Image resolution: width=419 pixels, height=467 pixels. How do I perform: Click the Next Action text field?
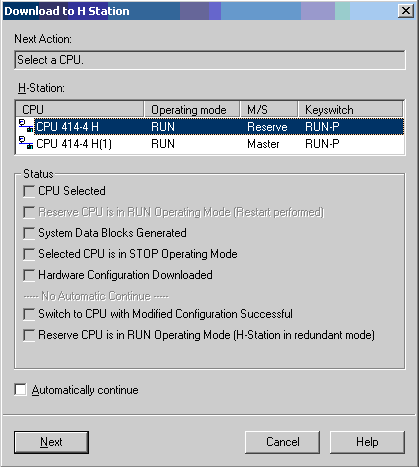pyautogui.click(x=210, y=60)
